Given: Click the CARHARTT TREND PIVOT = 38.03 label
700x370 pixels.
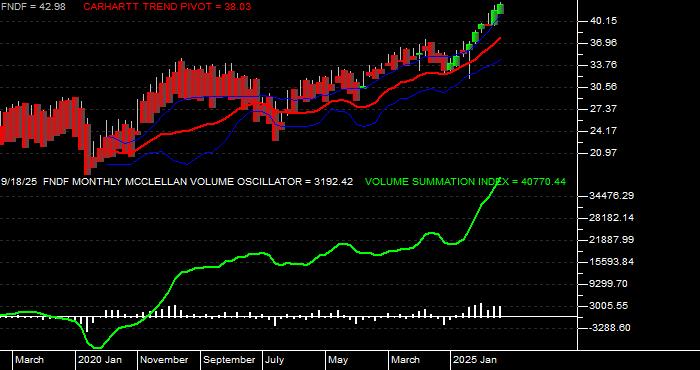Looking at the screenshot, I should click(x=167, y=7).
